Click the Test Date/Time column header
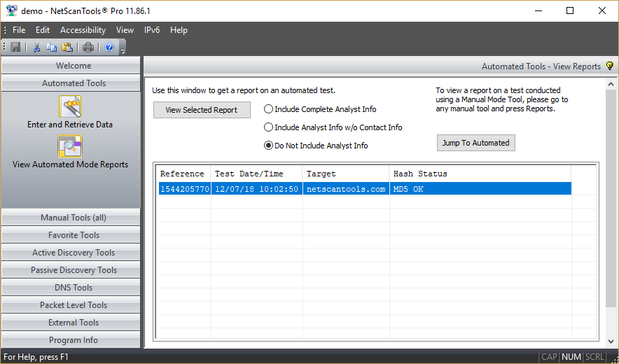 click(x=256, y=174)
